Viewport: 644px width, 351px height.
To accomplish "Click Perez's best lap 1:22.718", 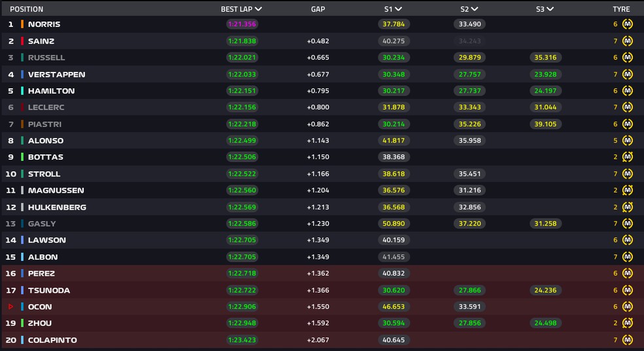I will click(x=242, y=273).
